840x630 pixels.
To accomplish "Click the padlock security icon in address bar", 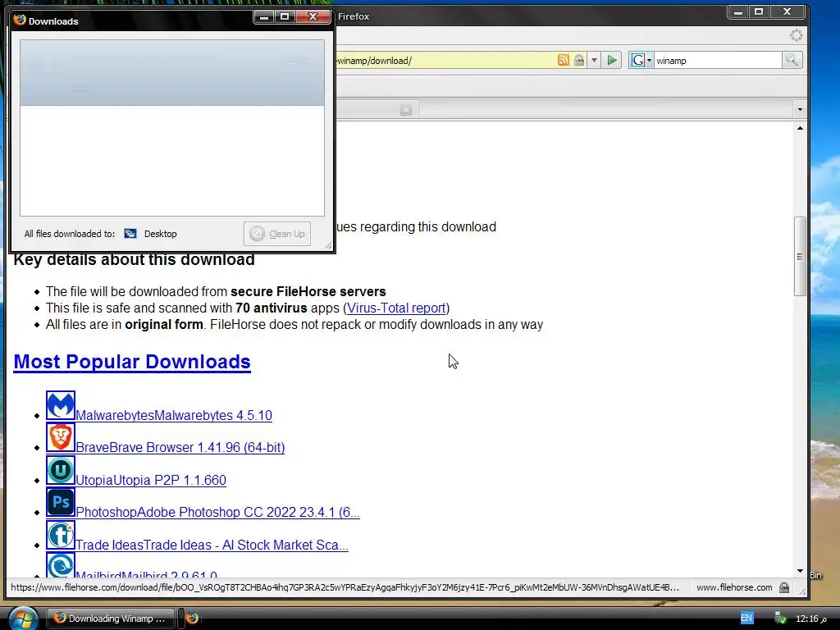I will point(579,60).
